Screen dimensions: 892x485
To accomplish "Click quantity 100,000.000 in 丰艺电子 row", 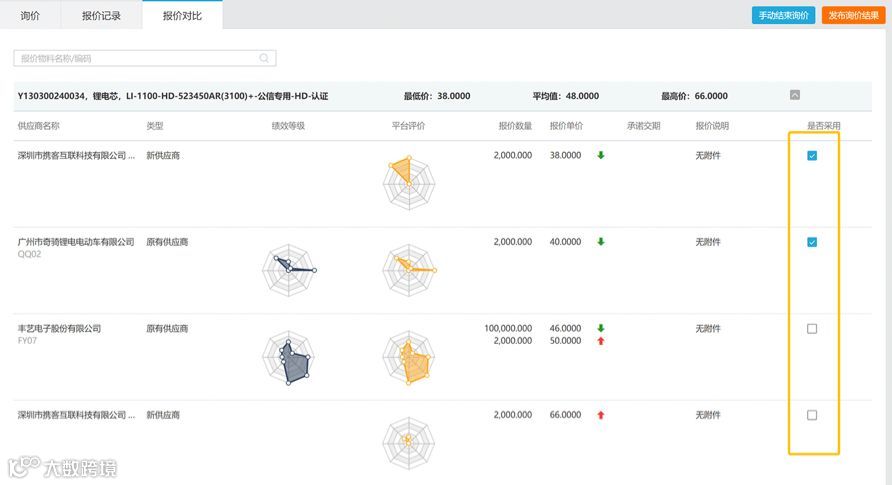I will (x=508, y=328).
